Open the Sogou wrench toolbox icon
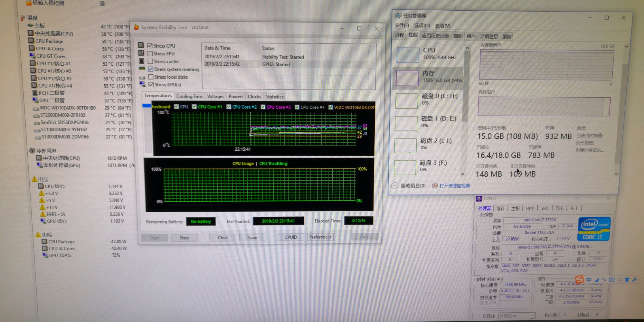644x322 pixels. (x=634, y=279)
